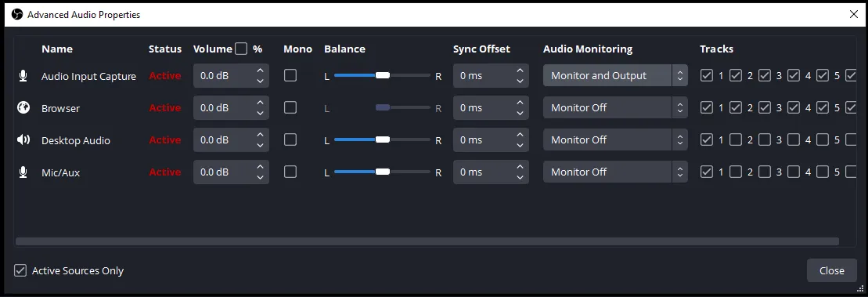Click the Tracks column header
868x297 pixels.
tap(716, 49)
